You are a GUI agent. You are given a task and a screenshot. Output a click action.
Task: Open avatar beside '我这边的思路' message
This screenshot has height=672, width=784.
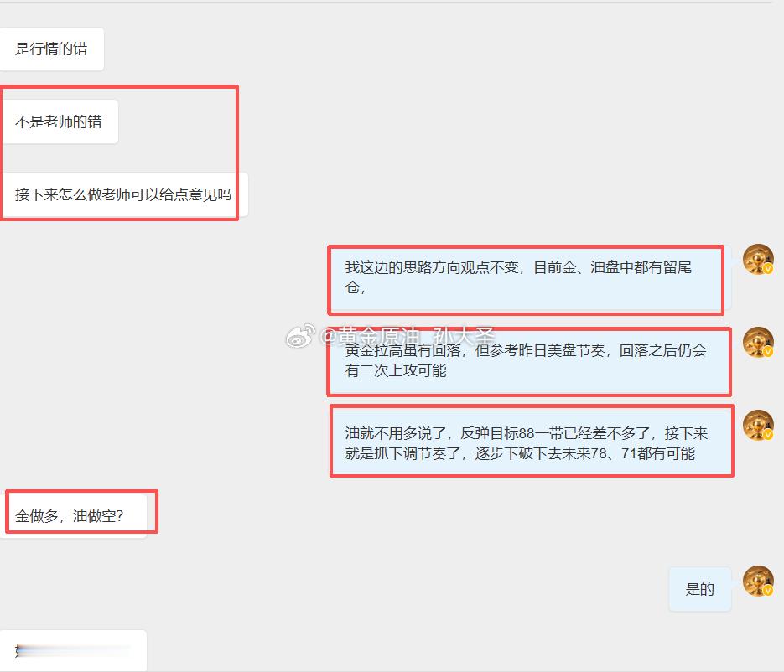tap(758, 259)
